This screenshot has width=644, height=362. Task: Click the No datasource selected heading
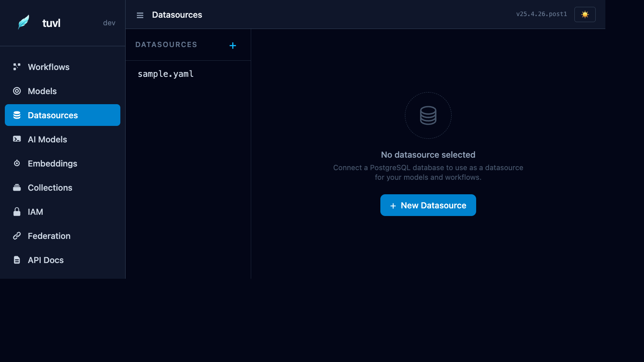click(x=428, y=155)
